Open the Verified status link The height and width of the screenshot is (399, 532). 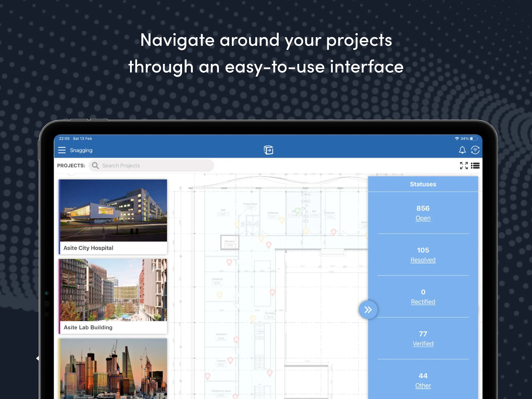tap(423, 344)
